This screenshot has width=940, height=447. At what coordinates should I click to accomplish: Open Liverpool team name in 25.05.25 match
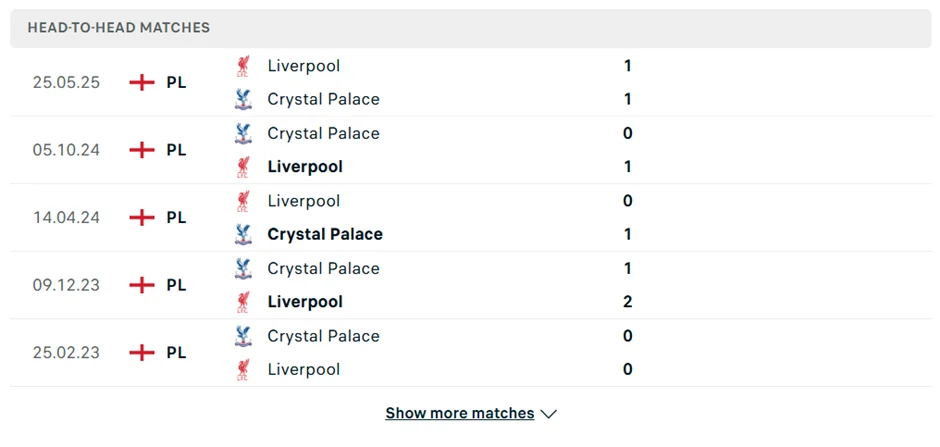pyautogui.click(x=304, y=66)
